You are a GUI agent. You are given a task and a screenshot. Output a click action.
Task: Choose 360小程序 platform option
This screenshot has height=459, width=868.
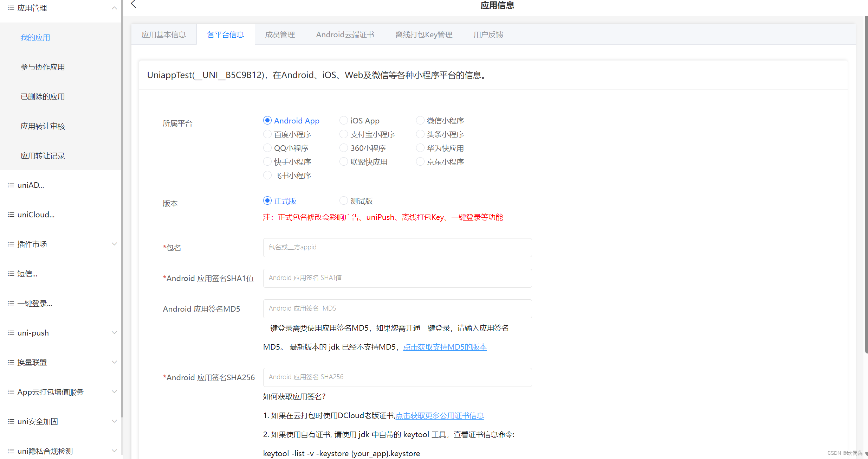(x=344, y=148)
